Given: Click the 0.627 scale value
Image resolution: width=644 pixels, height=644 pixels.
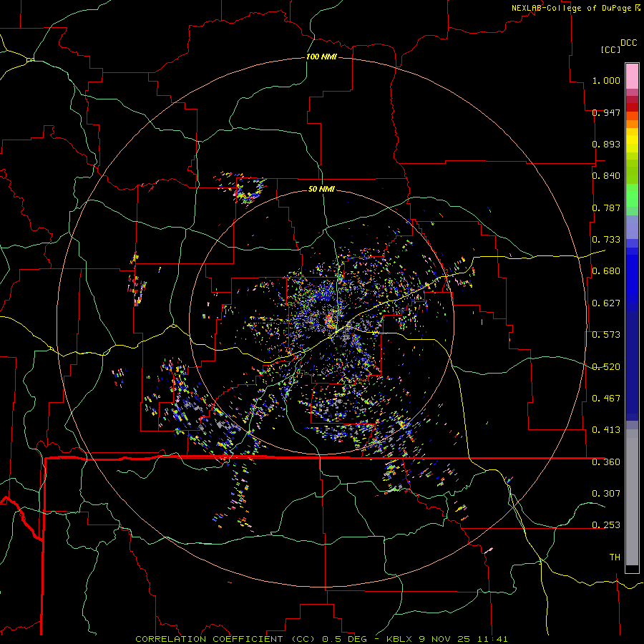Looking at the screenshot, I should (x=606, y=303).
